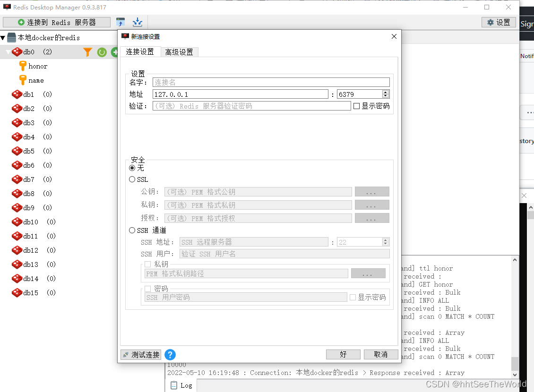The width and height of the screenshot is (534, 392).
Task: Collapse the 本地docker的redis connection tree
Action: point(4,37)
